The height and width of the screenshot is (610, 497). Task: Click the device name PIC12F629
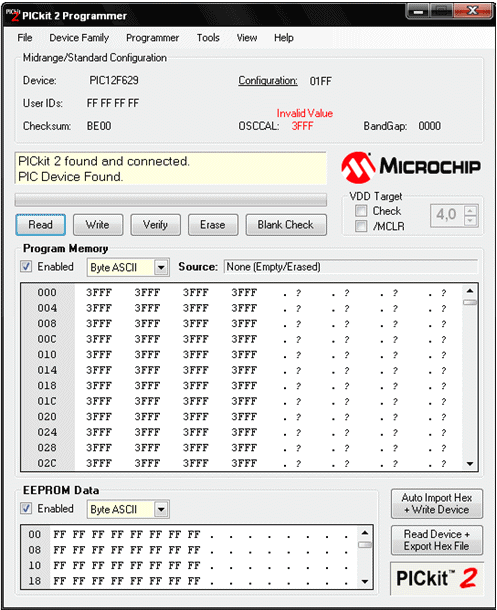114,81
